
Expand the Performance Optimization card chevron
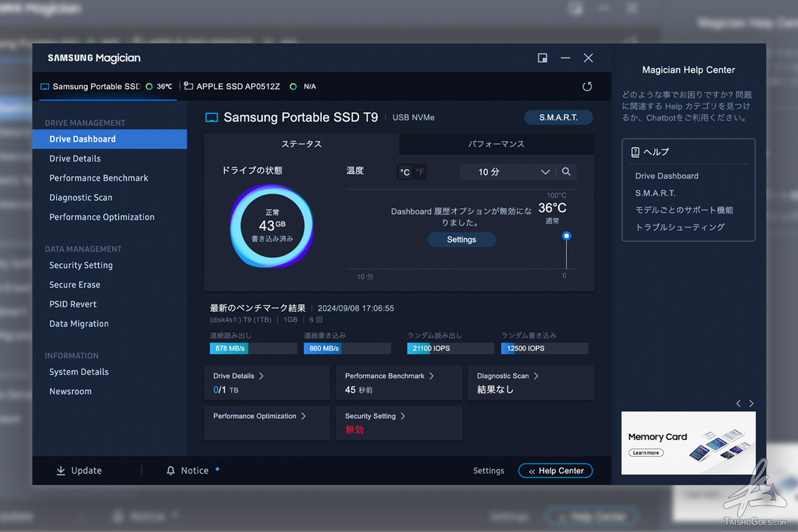(303, 416)
